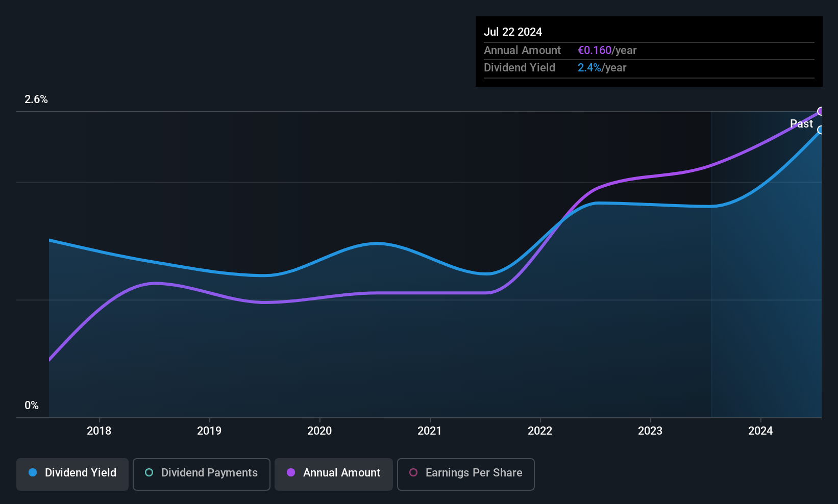The width and height of the screenshot is (838, 504).
Task: Click the Annual Amount tooltip row label
Action: tap(522, 50)
